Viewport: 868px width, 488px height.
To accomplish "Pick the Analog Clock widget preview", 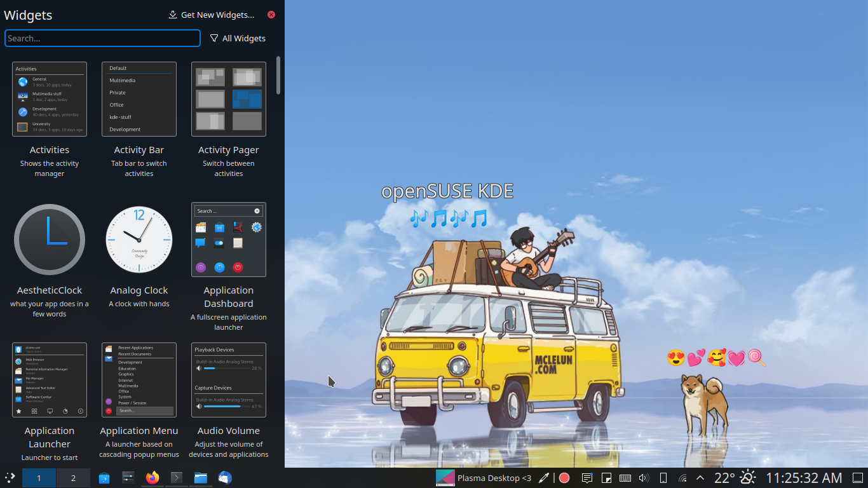I will [x=139, y=240].
